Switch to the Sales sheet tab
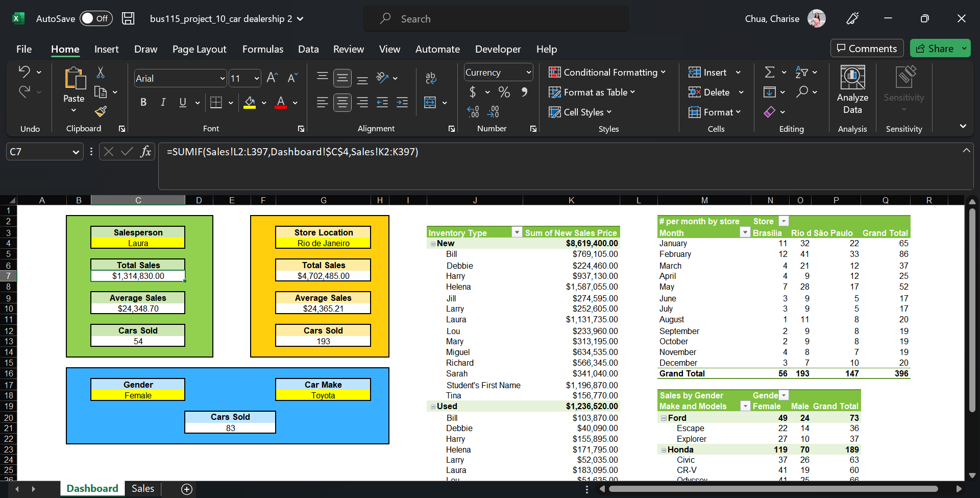 [142, 488]
